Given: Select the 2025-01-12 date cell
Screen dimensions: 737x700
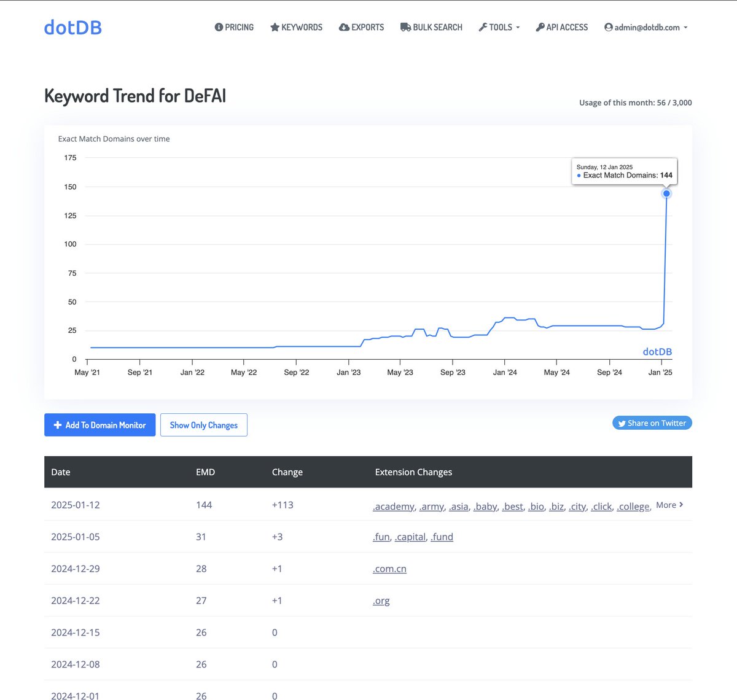Looking at the screenshot, I should click(76, 505).
